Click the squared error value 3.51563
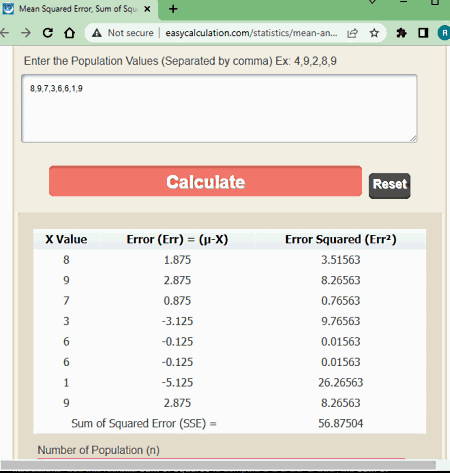This screenshot has height=473, width=450. [341, 260]
